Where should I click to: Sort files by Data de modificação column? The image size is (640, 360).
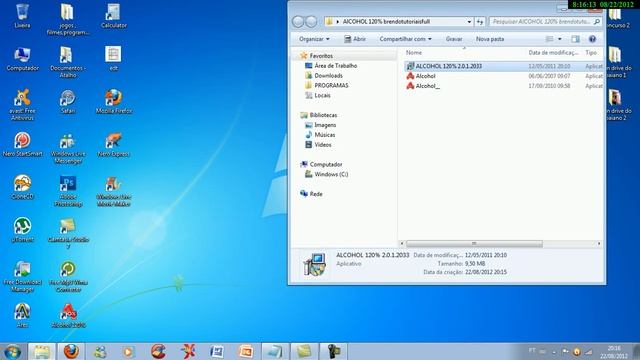pyautogui.click(x=553, y=53)
